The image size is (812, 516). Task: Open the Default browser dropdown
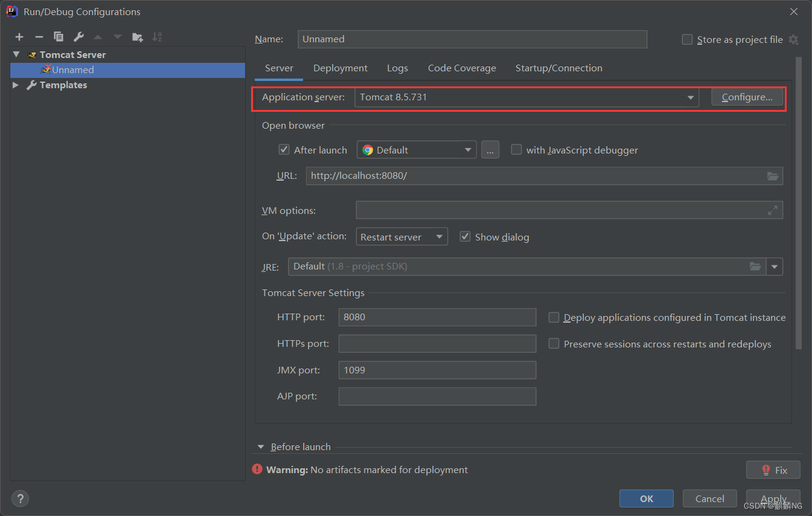417,150
